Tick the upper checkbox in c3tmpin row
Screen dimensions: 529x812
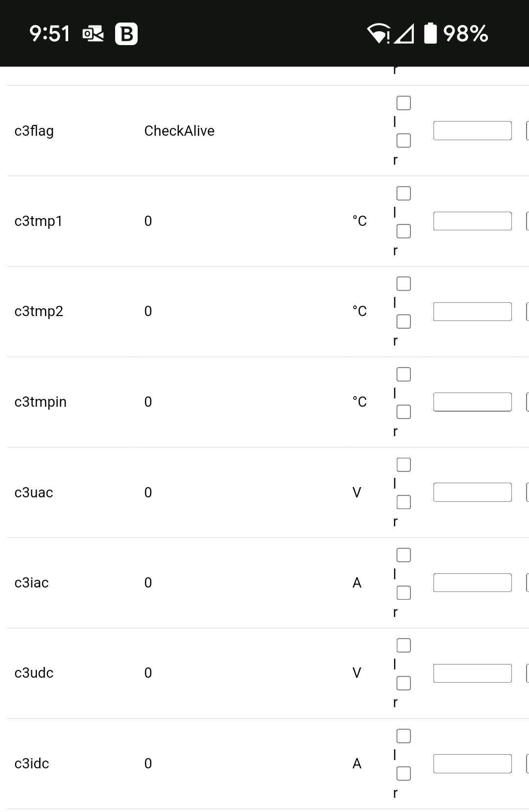pyautogui.click(x=404, y=374)
